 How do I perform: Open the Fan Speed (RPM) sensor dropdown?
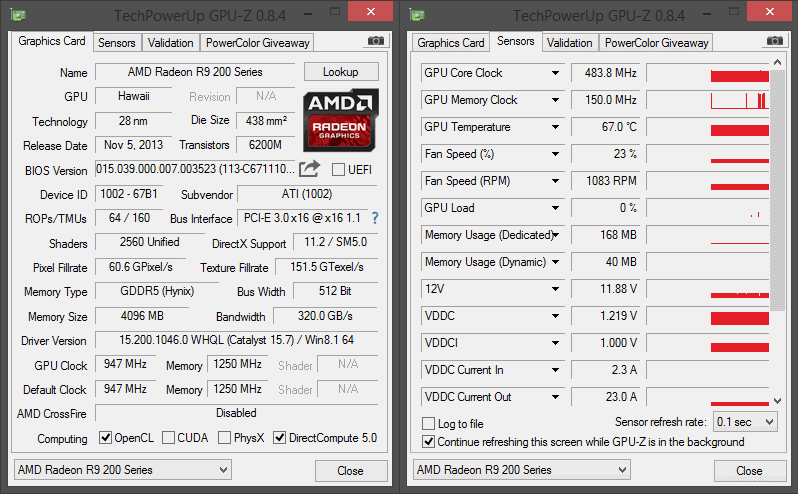pyautogui.click(x=555, y=181)
